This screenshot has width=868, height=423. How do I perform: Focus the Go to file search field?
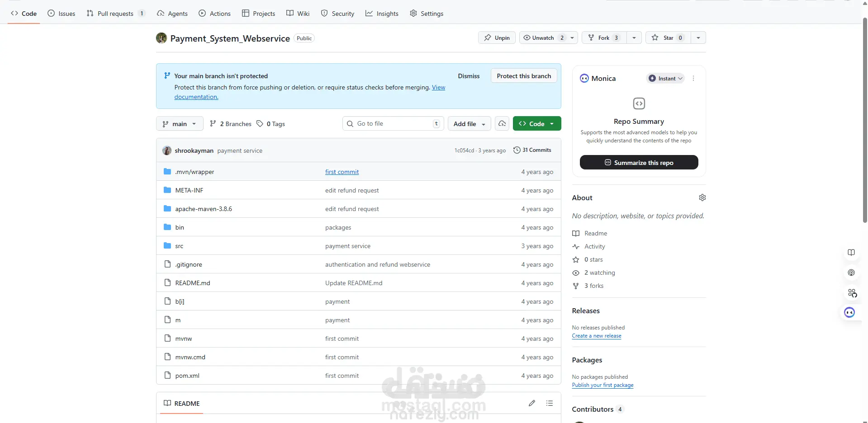pos(393,124)
